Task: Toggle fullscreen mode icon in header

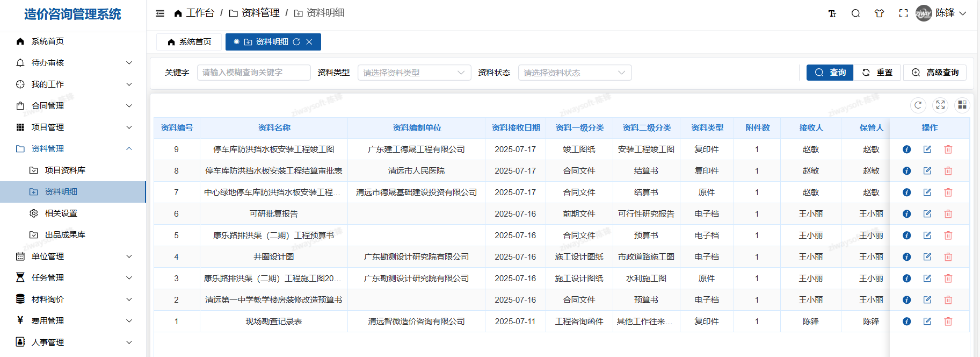Action: [x=903, y=13]
